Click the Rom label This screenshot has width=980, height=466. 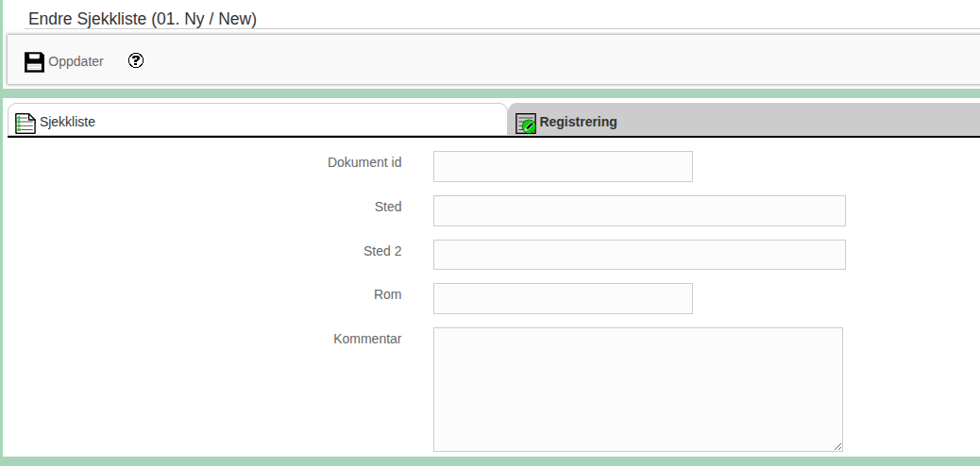pyautogui.click(x=387, y=294)
